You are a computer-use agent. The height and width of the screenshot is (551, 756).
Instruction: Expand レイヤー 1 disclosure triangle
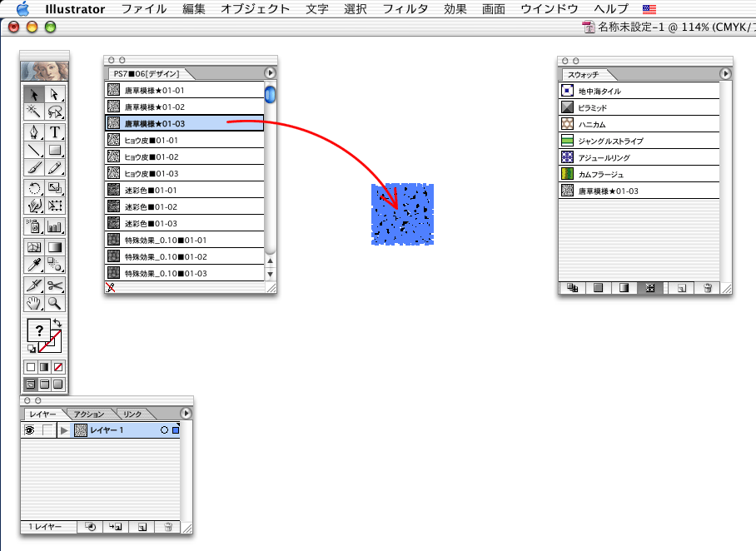(64, 430)
